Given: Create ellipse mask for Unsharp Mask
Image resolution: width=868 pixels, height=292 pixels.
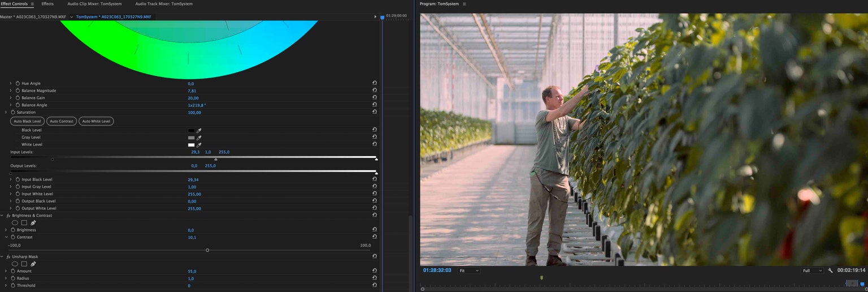Looking at the screenshot, I should 15,264.
